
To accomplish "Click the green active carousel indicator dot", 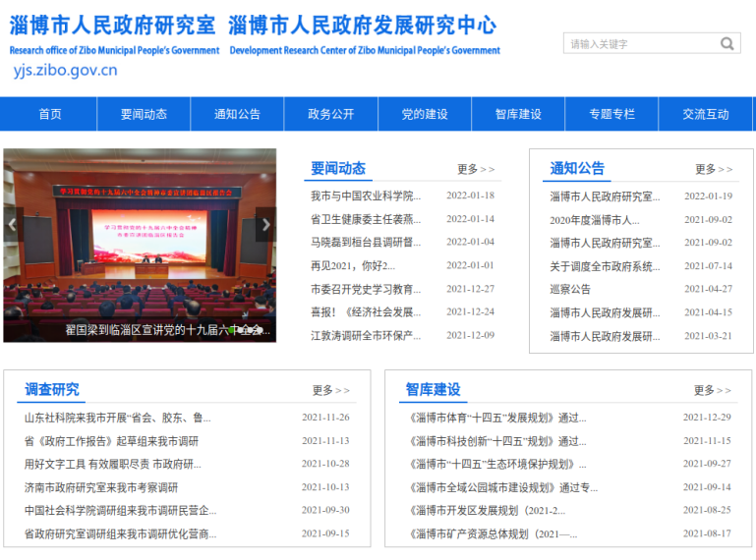I will click(231, 331).
